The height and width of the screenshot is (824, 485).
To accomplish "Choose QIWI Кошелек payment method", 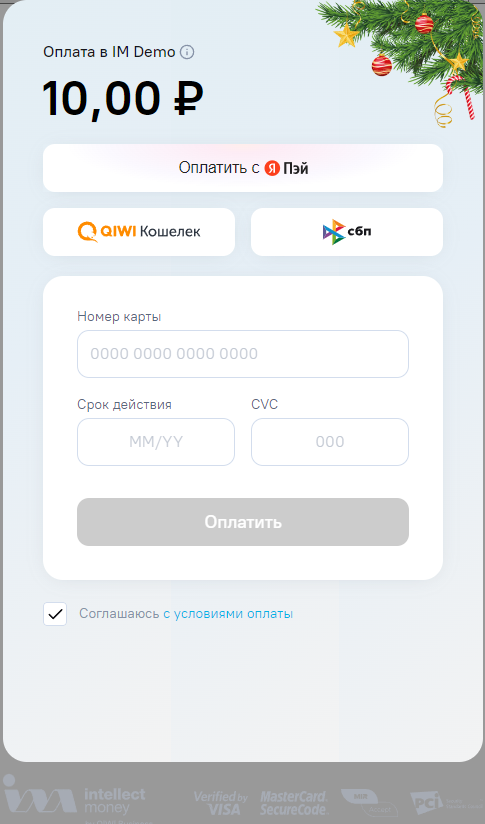I will pos(139,232).
